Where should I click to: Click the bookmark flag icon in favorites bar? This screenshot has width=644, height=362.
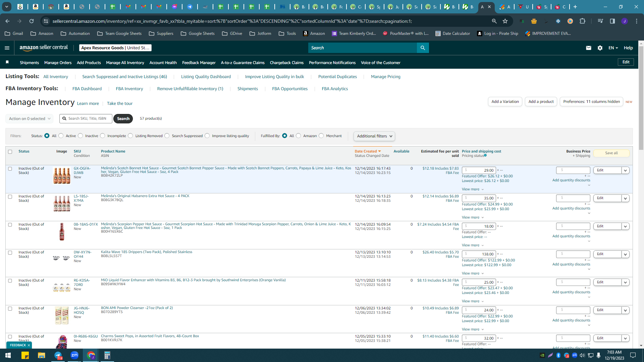7,62
